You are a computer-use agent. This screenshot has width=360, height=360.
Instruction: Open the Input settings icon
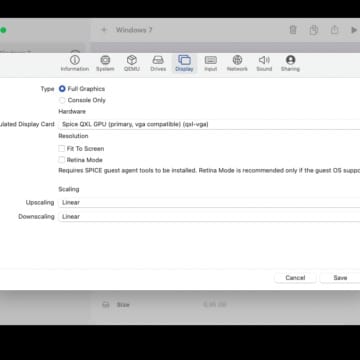pyautogui.click(x=211, y=60)
